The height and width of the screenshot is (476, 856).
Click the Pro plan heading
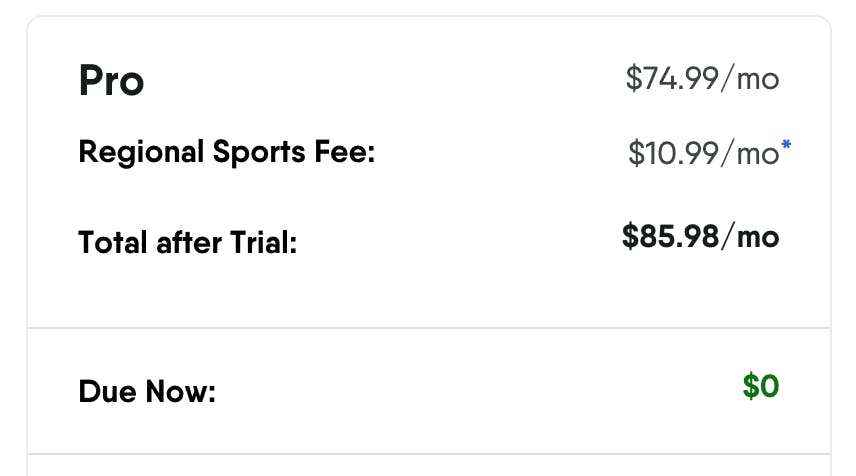(111, 81)
